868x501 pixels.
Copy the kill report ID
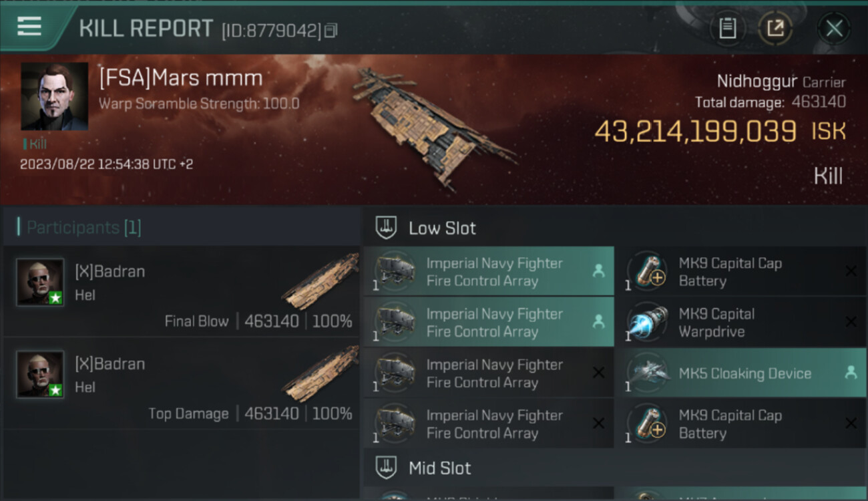(331, 30)
